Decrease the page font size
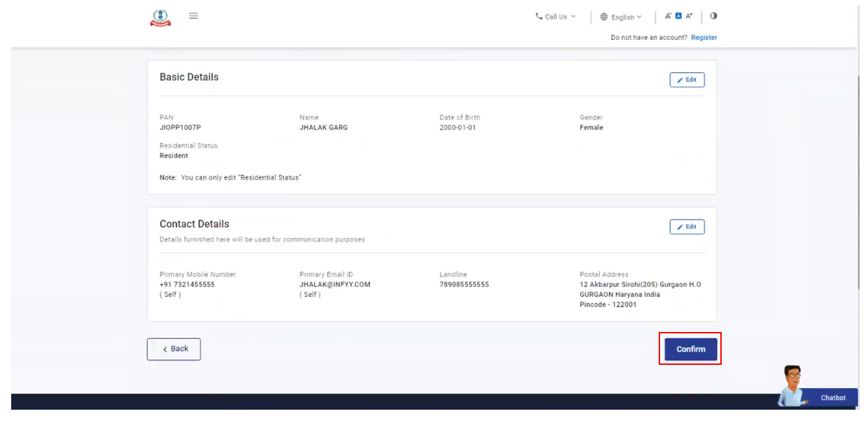 (668, 16)
